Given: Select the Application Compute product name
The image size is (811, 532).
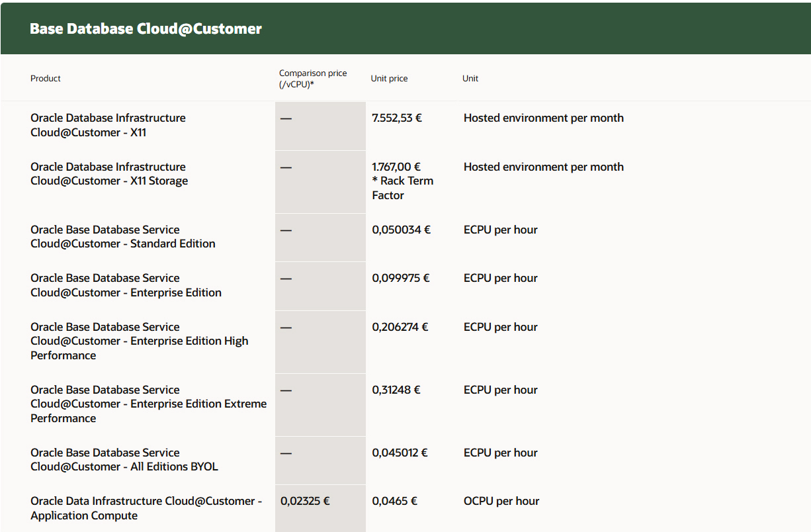Looking at the screenshot, I should 146,508.
